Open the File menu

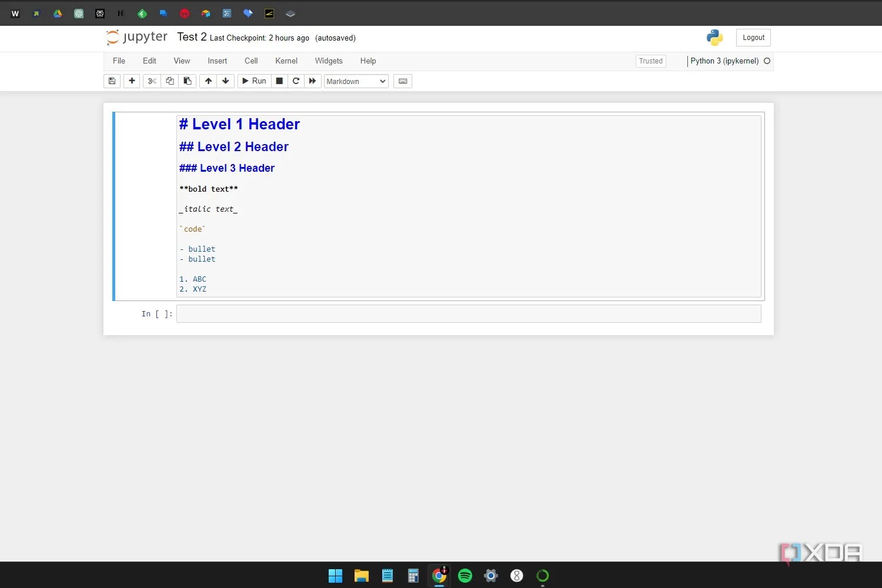119,61
